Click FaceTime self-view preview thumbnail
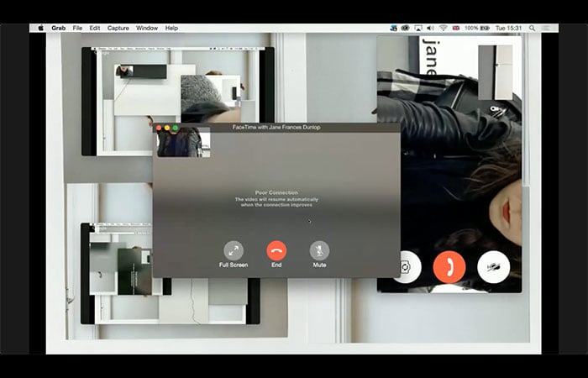The width and height of the screenshot is (588, 378). pyautogui.click(x=183, y=142)
